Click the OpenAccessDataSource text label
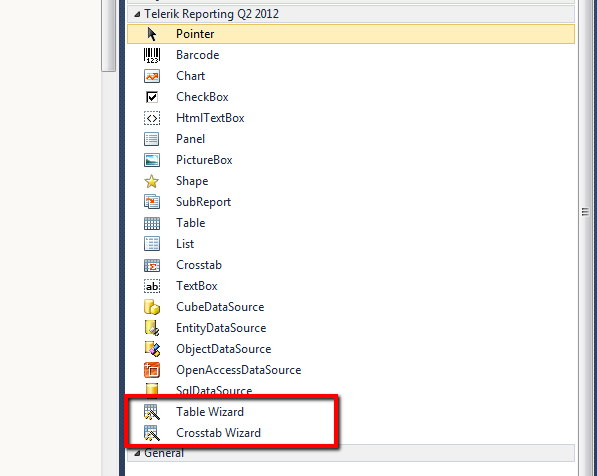The width and height of the screenshot is (597, 476). pos(238,370)
